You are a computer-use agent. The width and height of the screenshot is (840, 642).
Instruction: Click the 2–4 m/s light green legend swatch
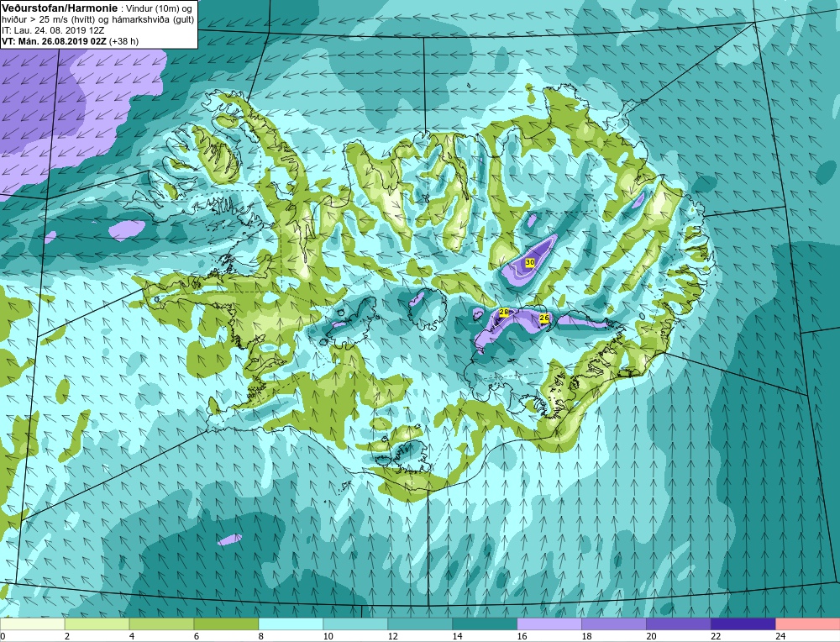[97, 624]
